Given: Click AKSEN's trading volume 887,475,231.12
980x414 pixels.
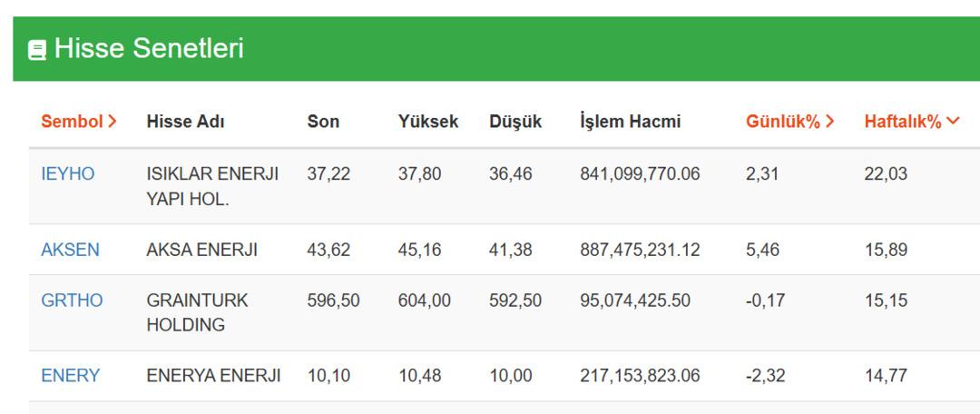Looking at the screenshot, I should click(640, 250).
